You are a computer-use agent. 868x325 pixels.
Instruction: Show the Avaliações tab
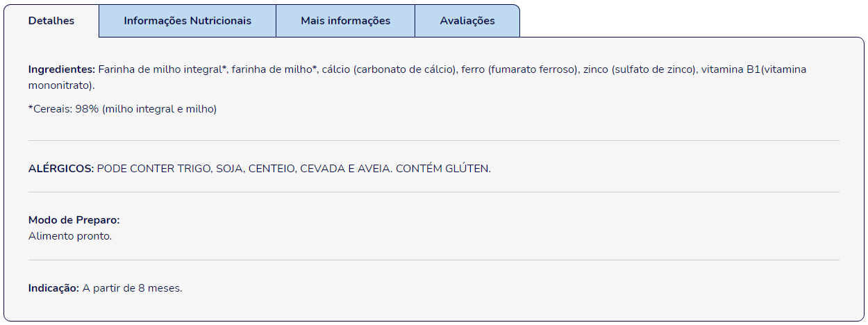[467, 21]
